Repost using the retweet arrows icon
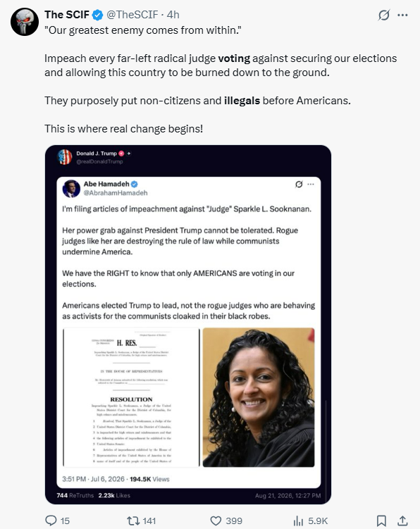This screenshot has height=529, width=420. (133, 521)
